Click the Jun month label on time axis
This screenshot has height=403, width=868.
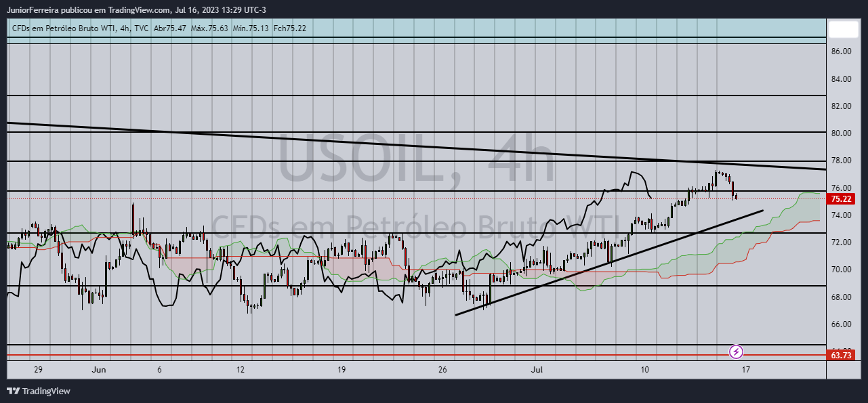[x=99, y=370]
